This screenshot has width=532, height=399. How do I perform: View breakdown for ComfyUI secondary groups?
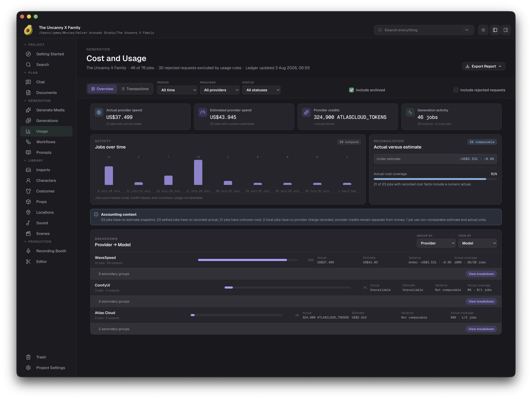point(481,301)
